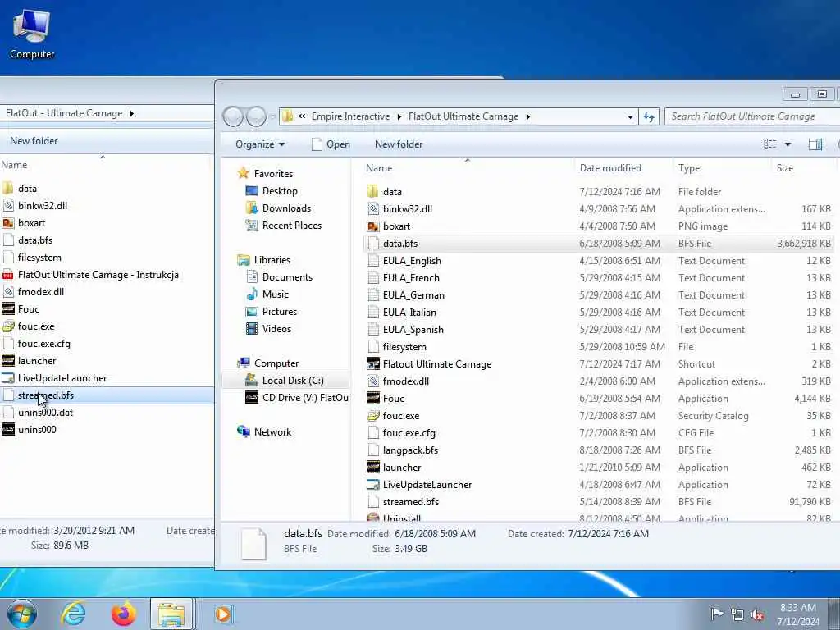The image size is (840, 630).
Task: Select fmodex.dll in back window
Action: (41, 292)
